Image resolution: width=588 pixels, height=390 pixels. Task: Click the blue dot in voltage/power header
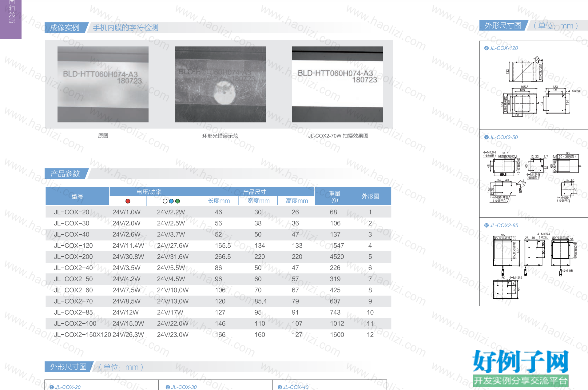(171, 201)
